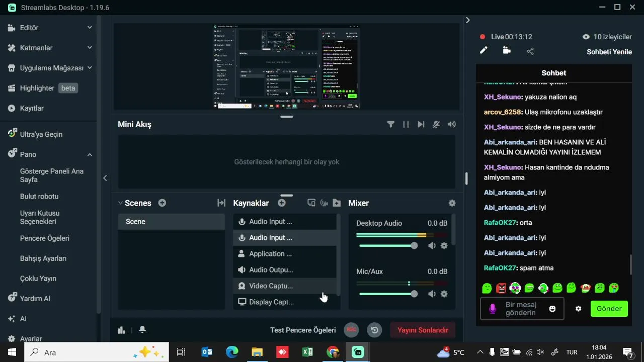
Task: Open Bahşiş Ayarları page
Action: (x=43, y=258)
